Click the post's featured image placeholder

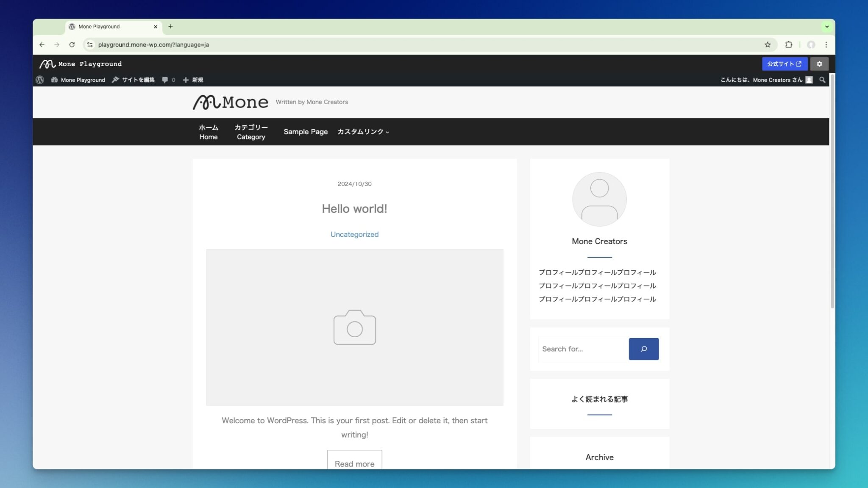click(x=354, y=327)
